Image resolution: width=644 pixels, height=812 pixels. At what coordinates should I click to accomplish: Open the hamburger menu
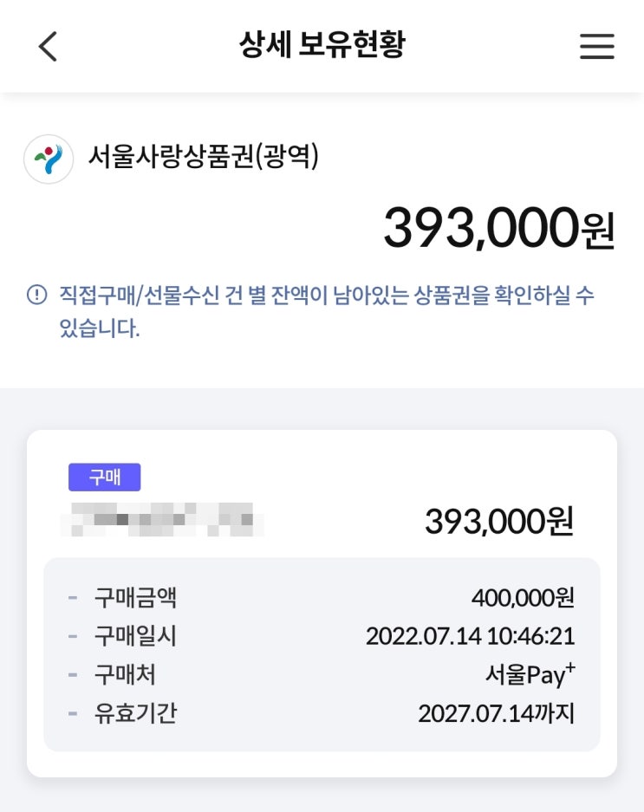tap(596, 46)
